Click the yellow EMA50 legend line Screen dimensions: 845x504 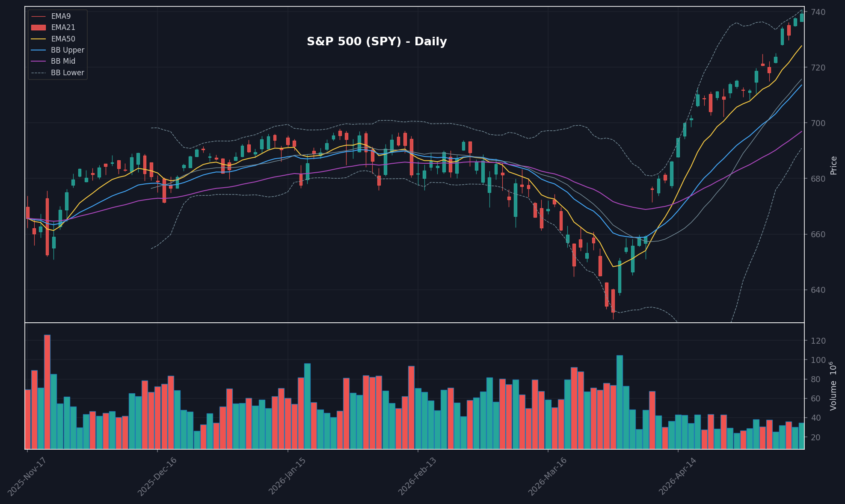point(39,39)
